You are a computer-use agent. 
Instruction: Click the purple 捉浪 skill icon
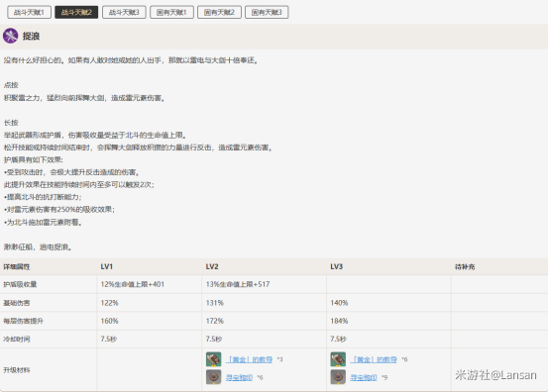coord(11,36)
